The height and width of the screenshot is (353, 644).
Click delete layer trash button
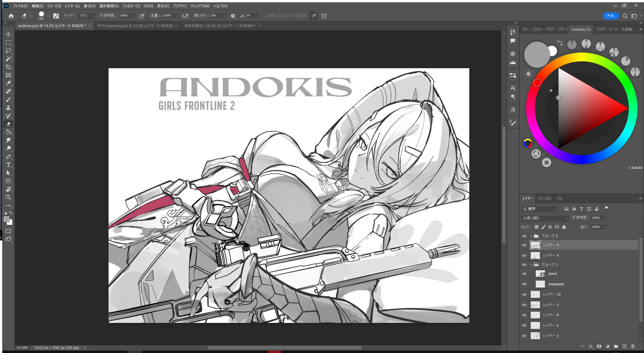(633, 346)
